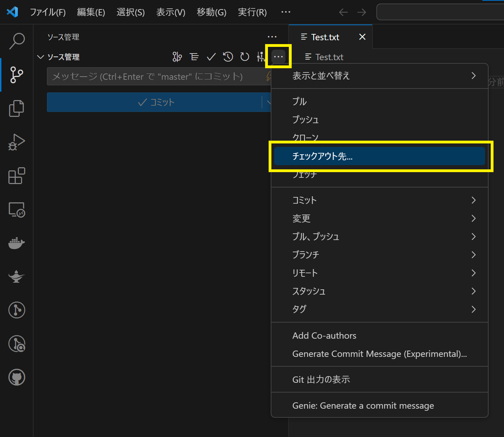Select プル from the menu
The image size is (504, 437).
379,101
